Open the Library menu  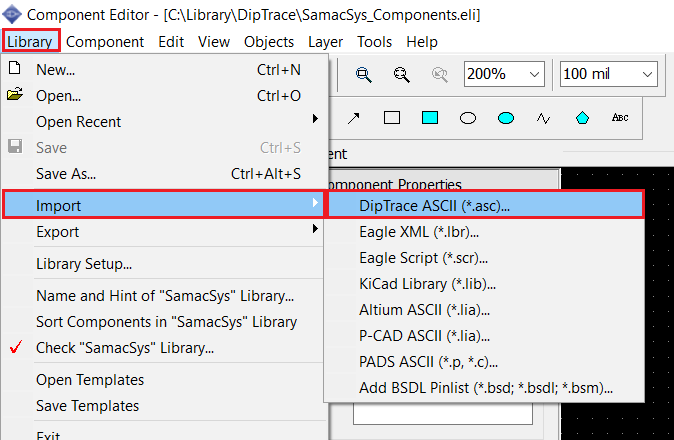coord(30,41)
